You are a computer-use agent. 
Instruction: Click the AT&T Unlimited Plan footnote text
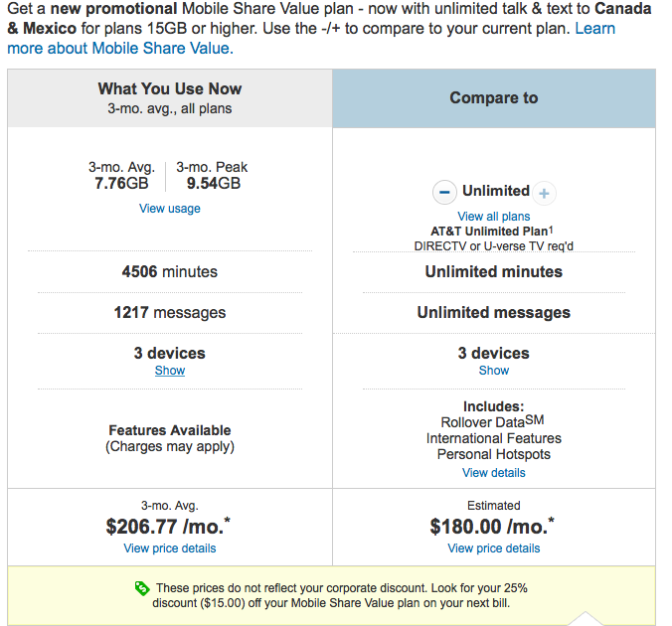[x=491, y=231]
